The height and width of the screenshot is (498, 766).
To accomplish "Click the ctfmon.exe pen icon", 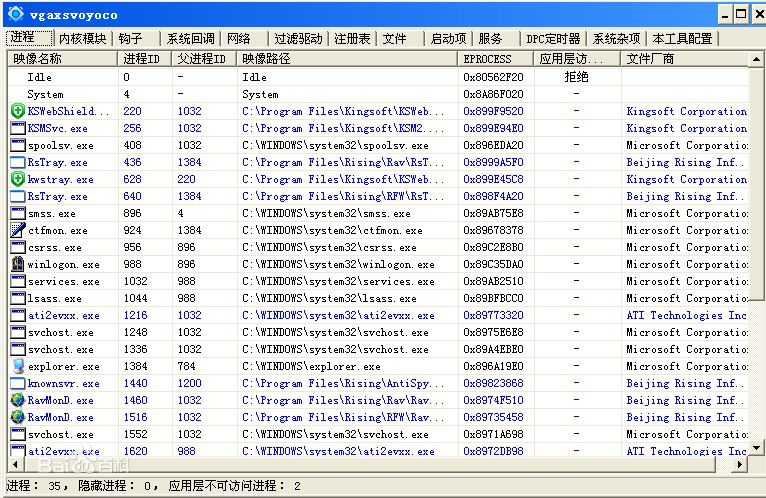I will coord(18,230).
